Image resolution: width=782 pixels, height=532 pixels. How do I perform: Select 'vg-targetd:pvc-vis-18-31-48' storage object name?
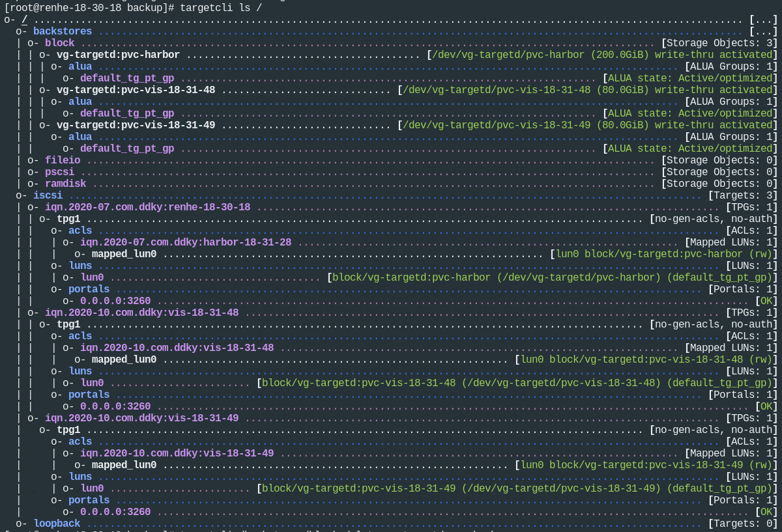coord(136,90)
